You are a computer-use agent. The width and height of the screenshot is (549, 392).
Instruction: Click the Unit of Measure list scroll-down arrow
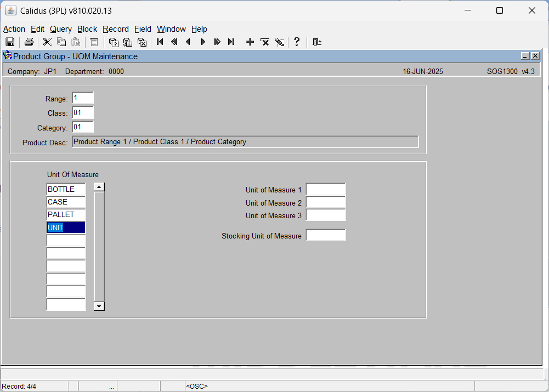click(99, 306)
